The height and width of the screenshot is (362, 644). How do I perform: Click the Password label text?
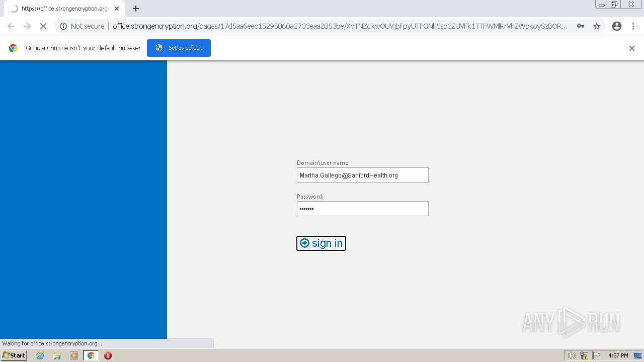(310, 197)
